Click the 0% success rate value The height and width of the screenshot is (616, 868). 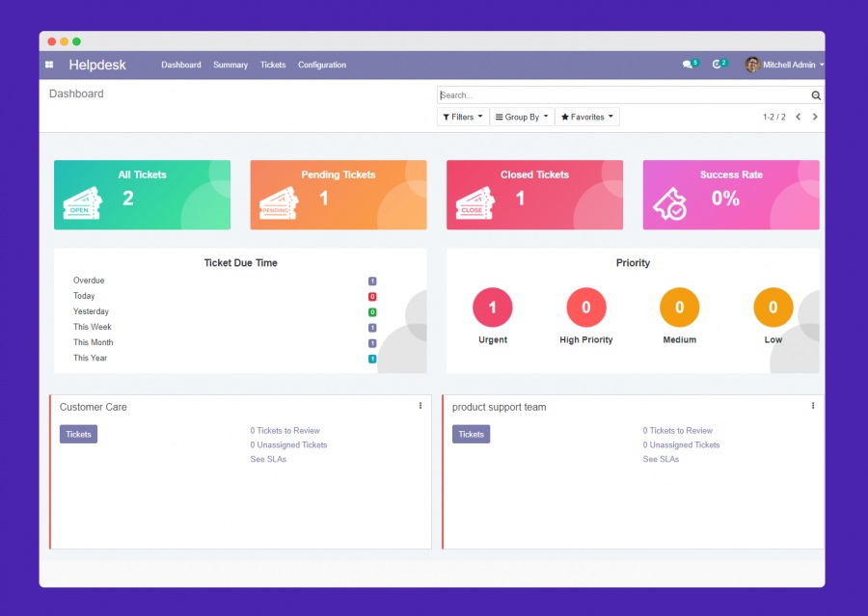(725, 199)
